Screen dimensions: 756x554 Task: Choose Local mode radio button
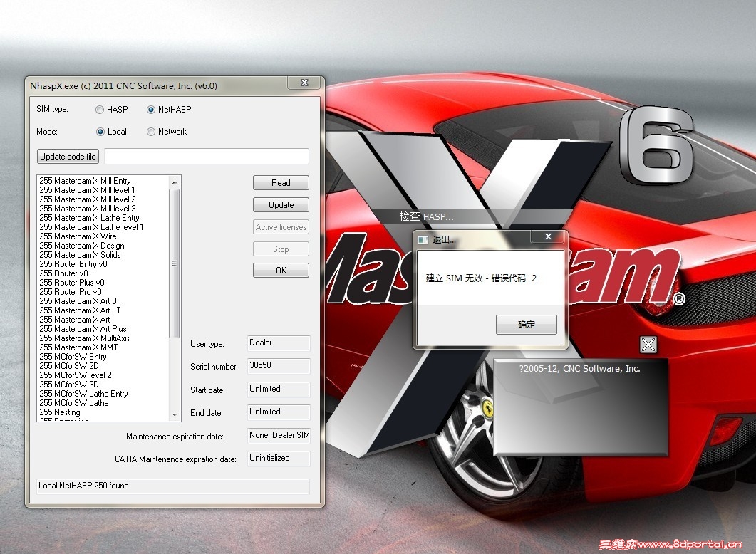click(x=100, y=132)
